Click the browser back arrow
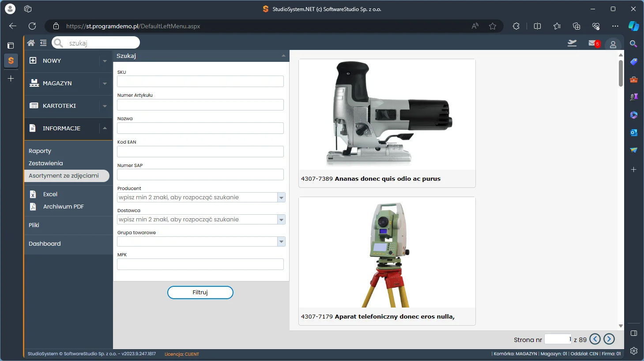This screenshot has height=361, width=644. click(x=13, y=26)
